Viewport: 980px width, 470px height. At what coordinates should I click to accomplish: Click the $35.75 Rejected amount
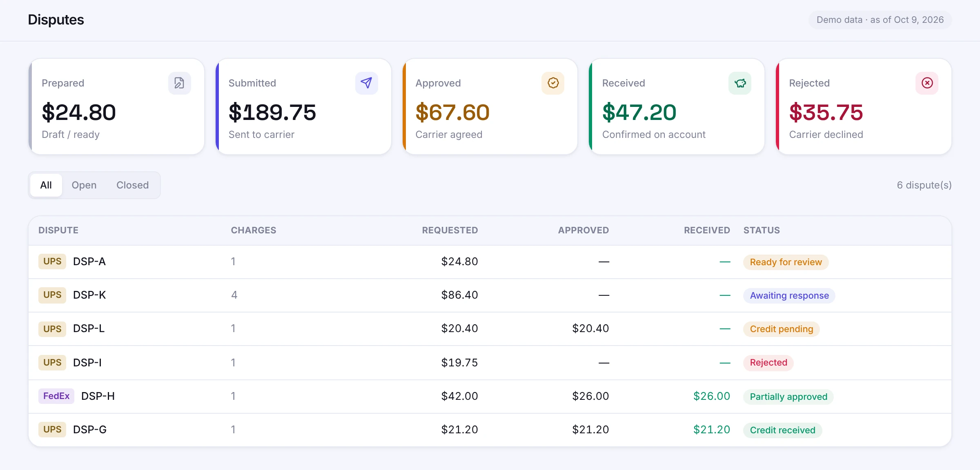point(826,113)
